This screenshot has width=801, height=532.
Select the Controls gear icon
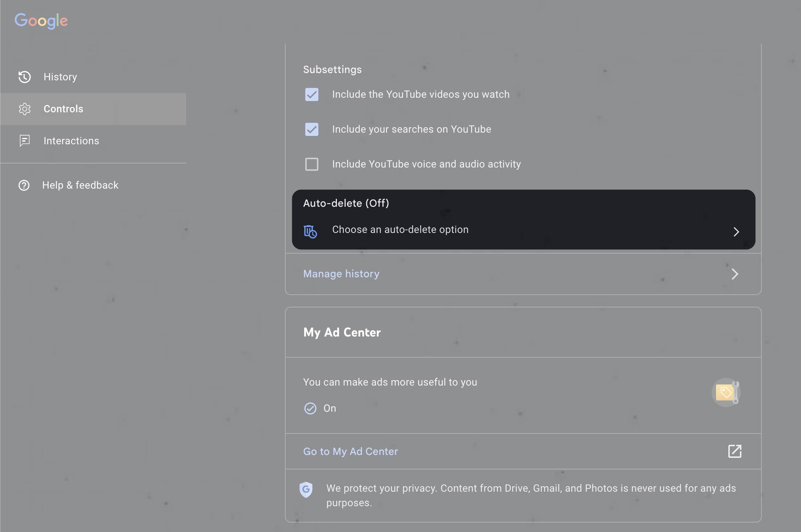[x=24, y=109]
